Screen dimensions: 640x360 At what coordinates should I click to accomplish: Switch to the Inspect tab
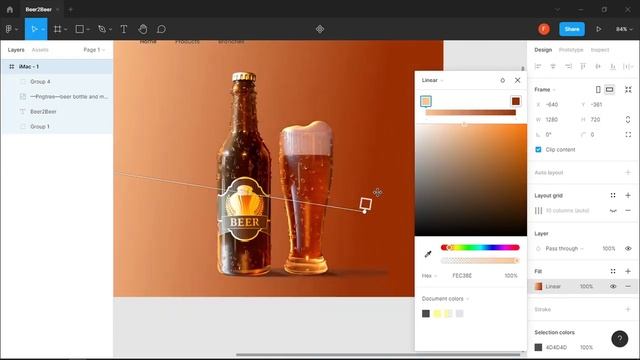pos(600,50)
